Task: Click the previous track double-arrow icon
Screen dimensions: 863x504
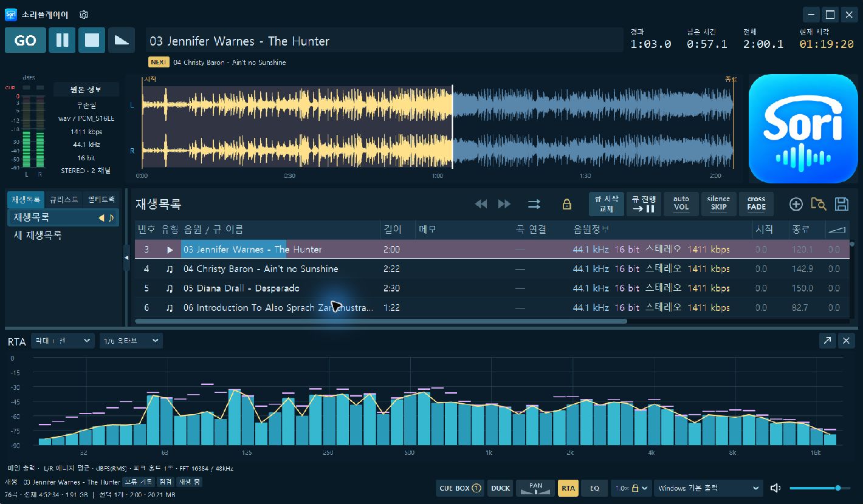Action: [481, 204]
